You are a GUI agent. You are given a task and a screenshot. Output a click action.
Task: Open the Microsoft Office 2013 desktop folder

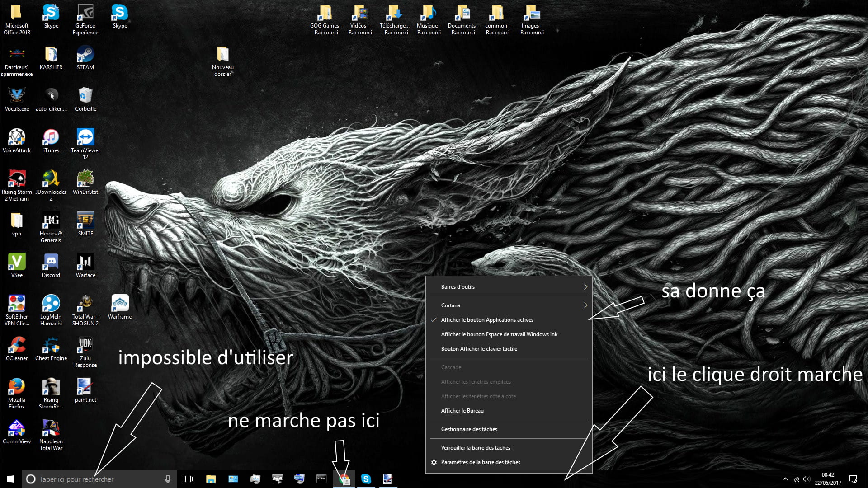pyautogui.click(x=17, y=20)
